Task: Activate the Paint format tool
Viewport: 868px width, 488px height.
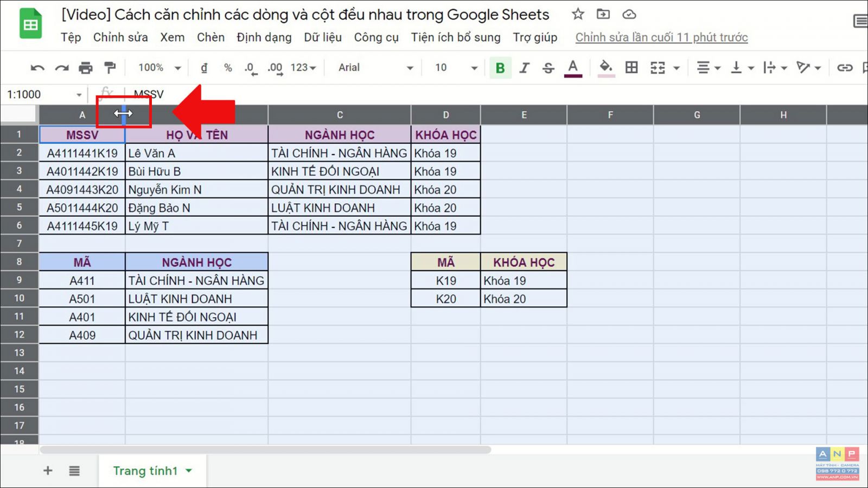Action: click(x=110, y=68)
